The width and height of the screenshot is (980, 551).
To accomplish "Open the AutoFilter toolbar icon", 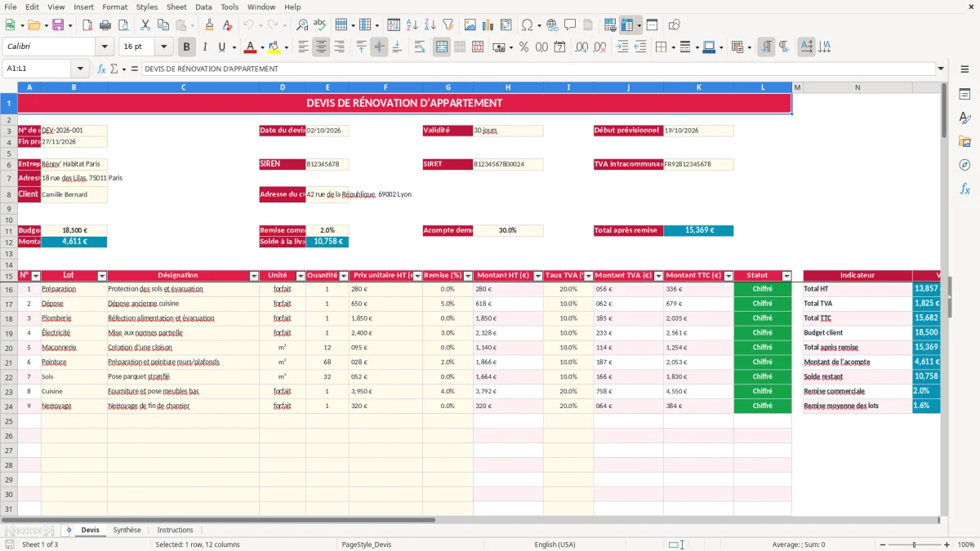I will click(448, 25).
